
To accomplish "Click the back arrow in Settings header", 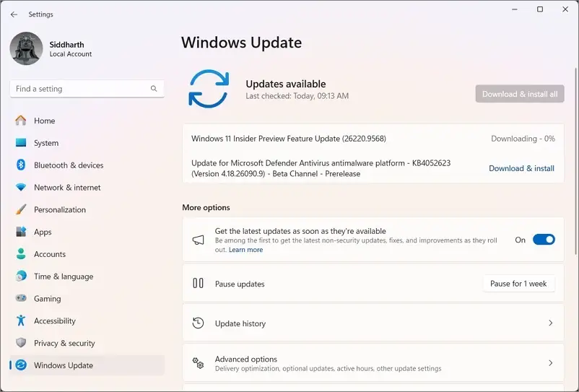I will (14, 14).
